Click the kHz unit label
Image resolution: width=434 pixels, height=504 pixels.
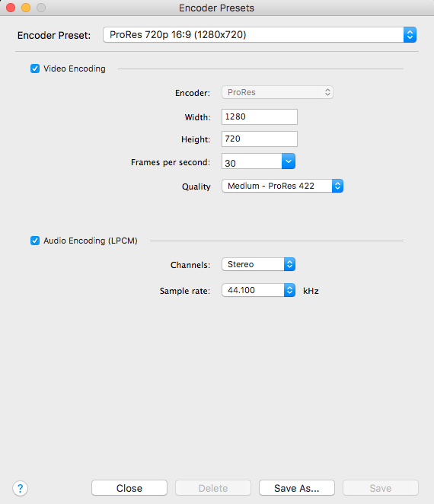point(311,291)
